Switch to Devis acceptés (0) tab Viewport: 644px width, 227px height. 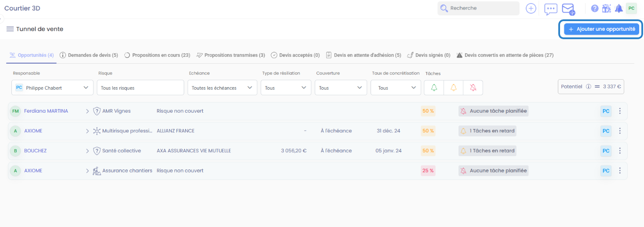click(x=295, y=55)
